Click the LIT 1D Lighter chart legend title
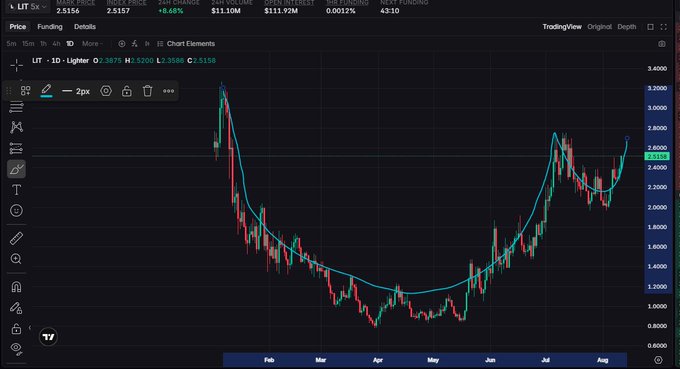This screenshot has width=680, height=369. tap(61, 61)
